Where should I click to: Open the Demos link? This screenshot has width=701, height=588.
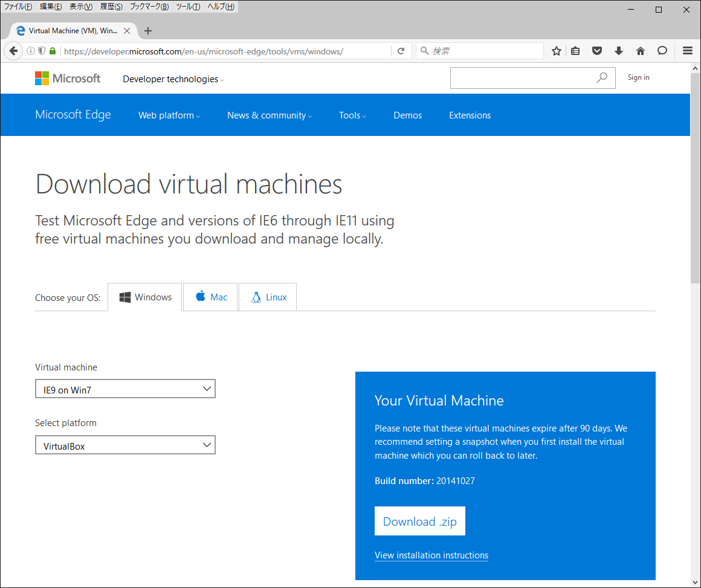pyautogui.click(x=408, y=115)
